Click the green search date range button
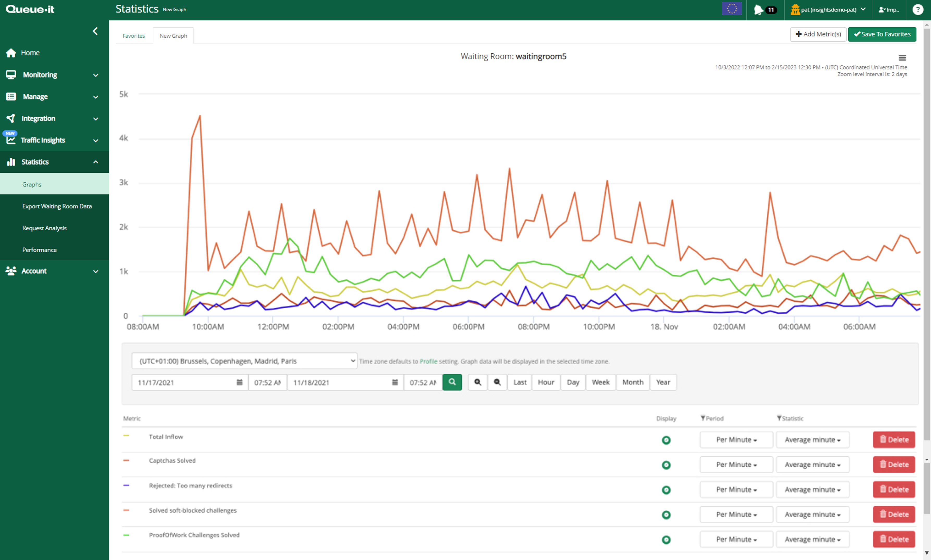This screenshot has height=560, width=931. [x=452, y=382]
